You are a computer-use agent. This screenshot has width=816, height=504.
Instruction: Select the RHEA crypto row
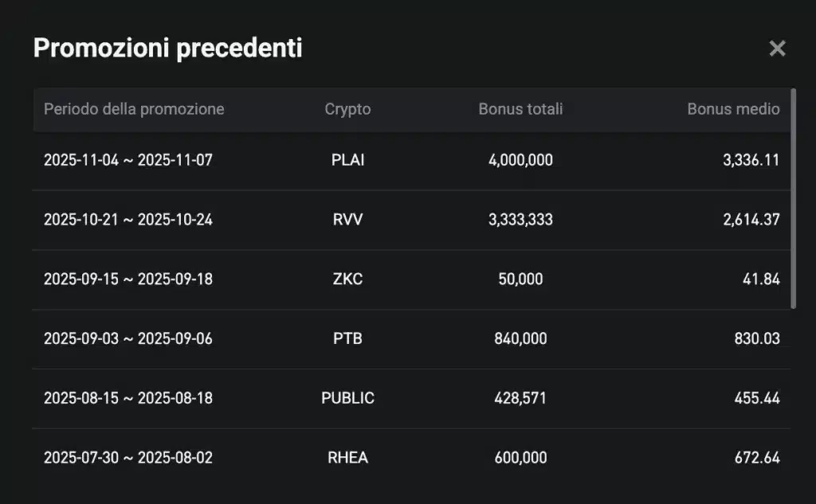(x=348, y=458)
